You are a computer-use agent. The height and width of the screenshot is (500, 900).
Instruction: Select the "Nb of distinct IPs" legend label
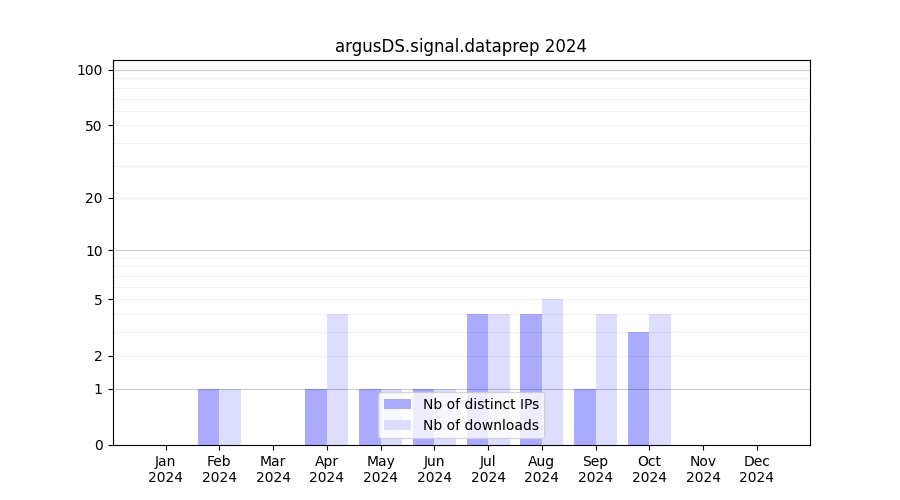click(x=480, y=404)
